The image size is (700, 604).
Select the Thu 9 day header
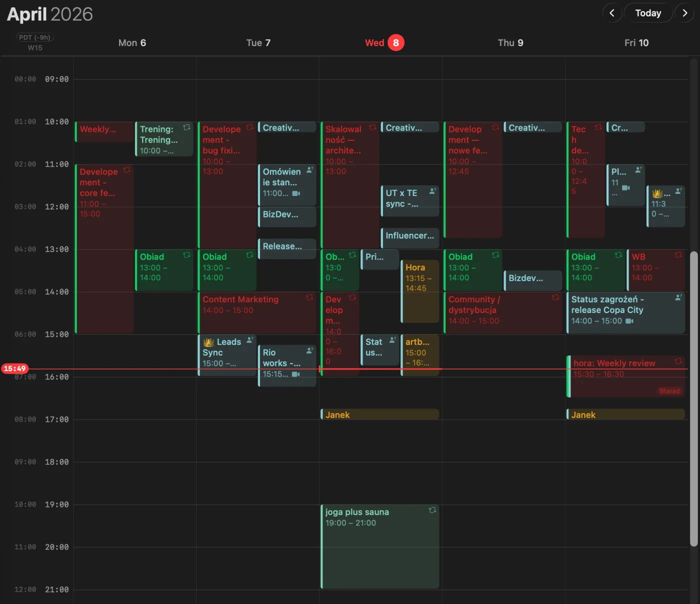click(510, 42)
